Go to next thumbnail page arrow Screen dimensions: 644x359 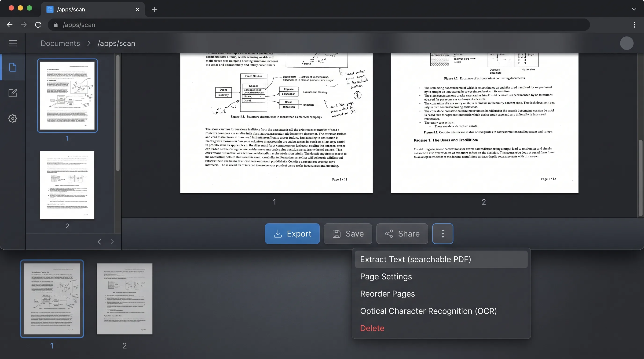[x=112, y=242]
